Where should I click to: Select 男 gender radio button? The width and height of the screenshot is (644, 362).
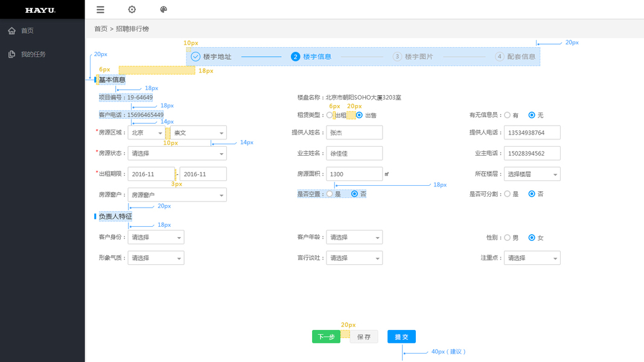pyautogui.click(x=507, y=238)
